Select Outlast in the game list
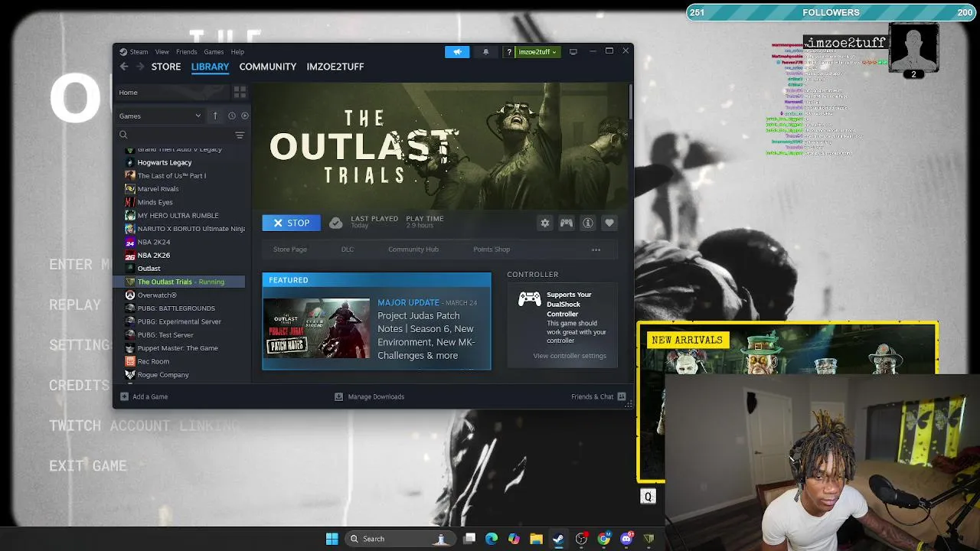Screen dimensions: 980x551 tap(149, 269)
